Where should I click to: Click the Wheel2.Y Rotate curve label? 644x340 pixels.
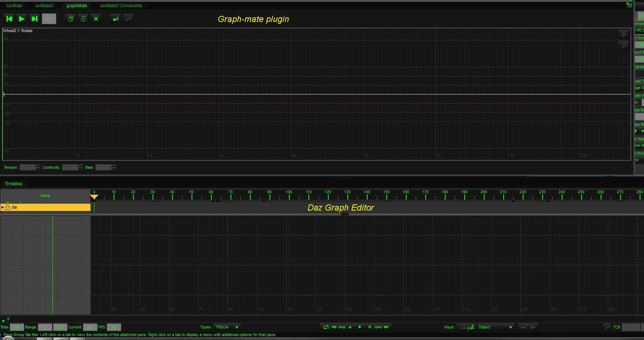coord(18,31)
